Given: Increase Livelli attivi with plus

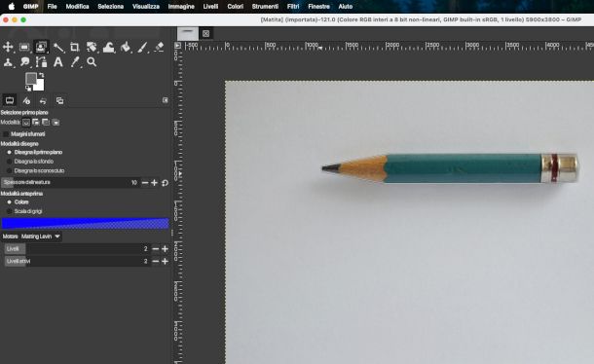Looking at the screenshot, I should click(x=165, y=262).
